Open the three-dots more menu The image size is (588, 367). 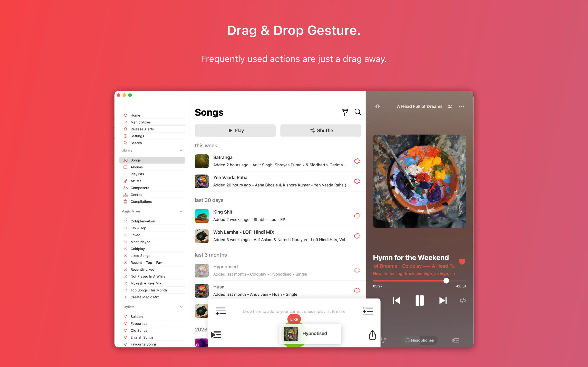click(x=461, y=106)
